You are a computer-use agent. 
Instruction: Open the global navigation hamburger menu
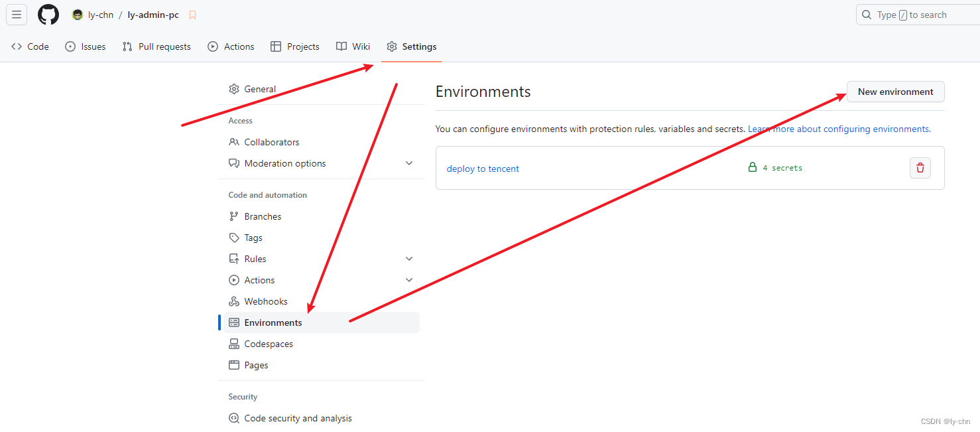point(16,14)
